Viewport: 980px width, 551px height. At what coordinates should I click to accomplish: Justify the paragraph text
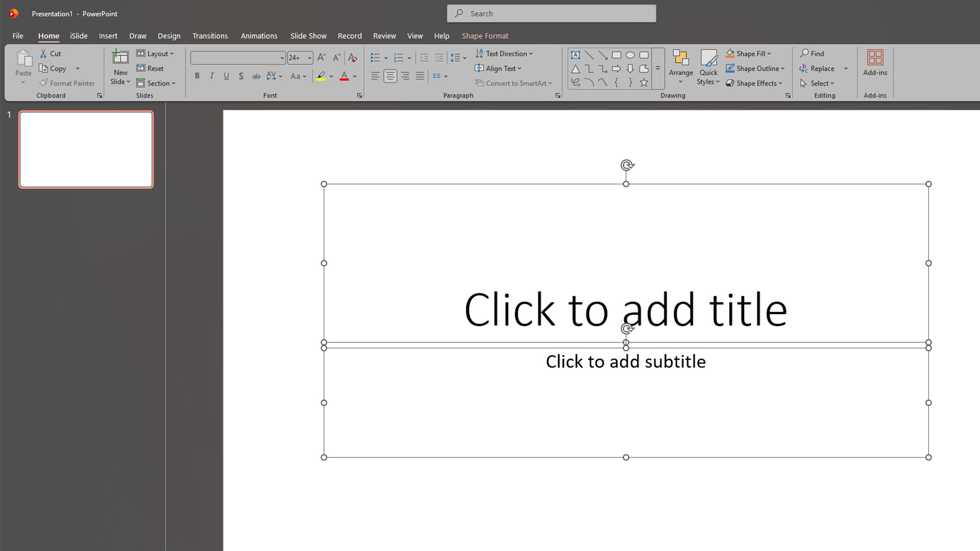click(420, 76)
